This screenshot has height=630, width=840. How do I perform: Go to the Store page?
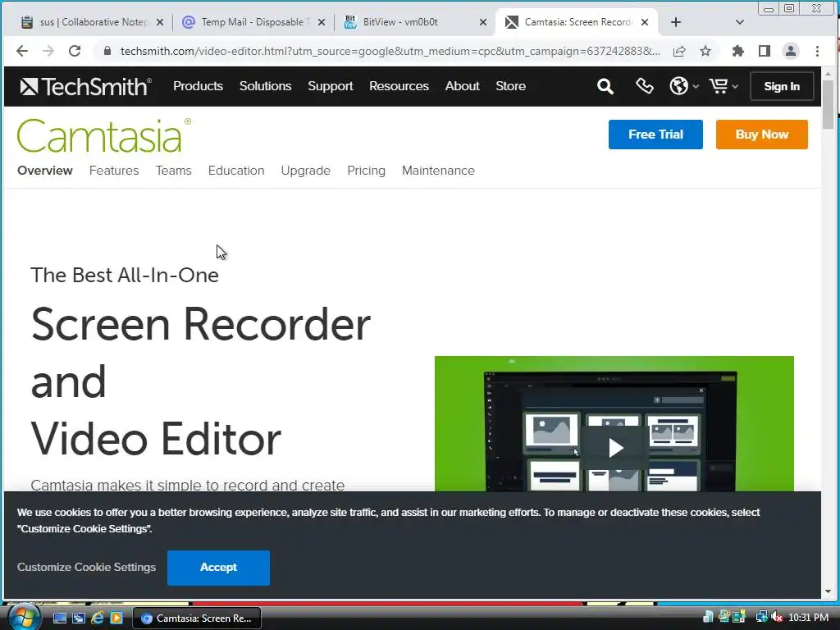(510, 85)
